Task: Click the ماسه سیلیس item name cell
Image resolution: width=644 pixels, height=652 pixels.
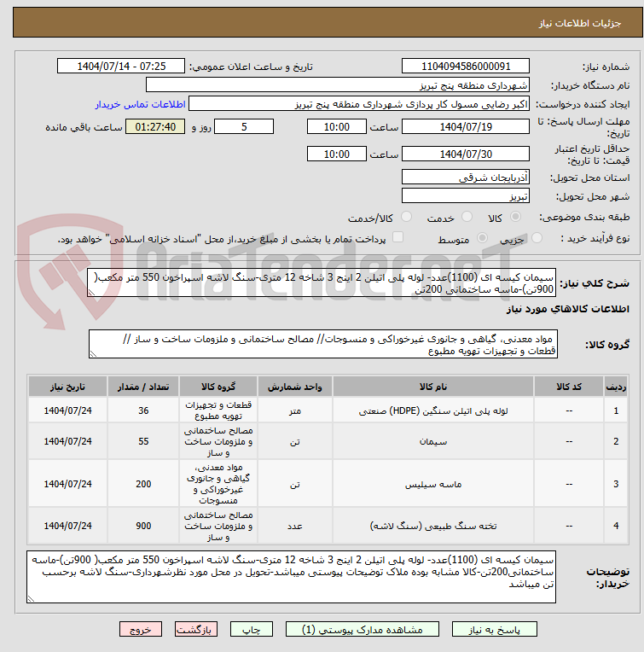Action: click(x=433, y=484)
